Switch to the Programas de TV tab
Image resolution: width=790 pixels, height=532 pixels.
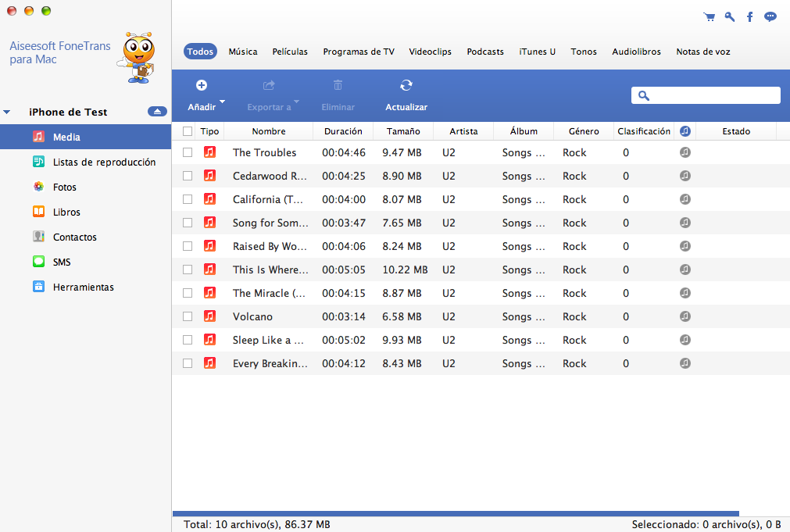(358, 52)
